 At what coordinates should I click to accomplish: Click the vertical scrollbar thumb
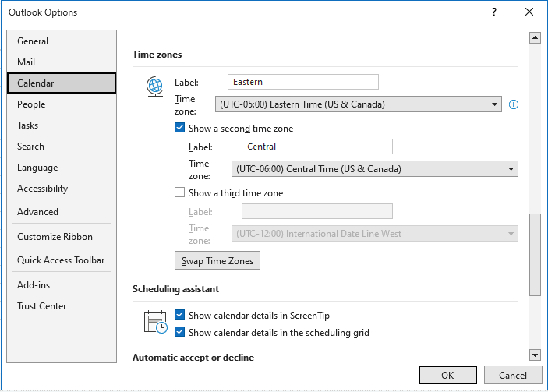(535, 255)
